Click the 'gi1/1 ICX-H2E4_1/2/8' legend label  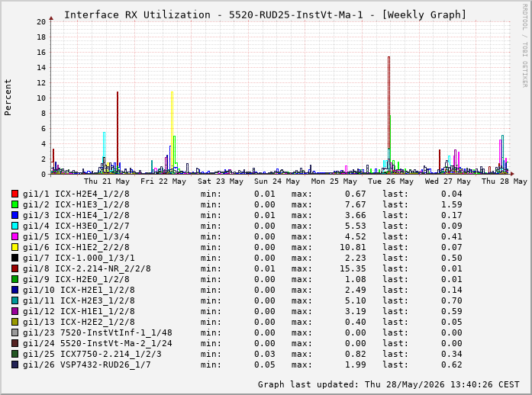pos(76,194)
